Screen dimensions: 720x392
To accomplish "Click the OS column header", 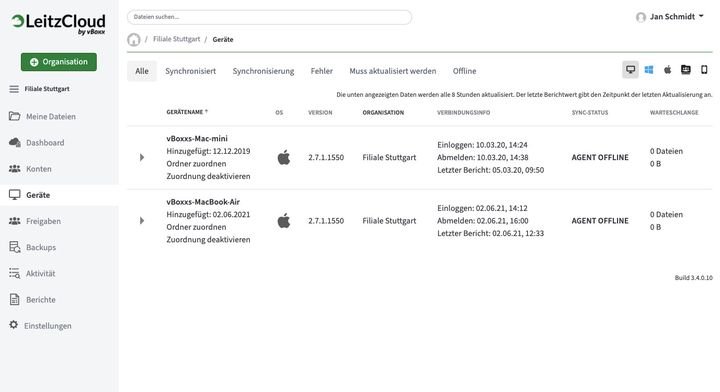I will click(279, 112).
